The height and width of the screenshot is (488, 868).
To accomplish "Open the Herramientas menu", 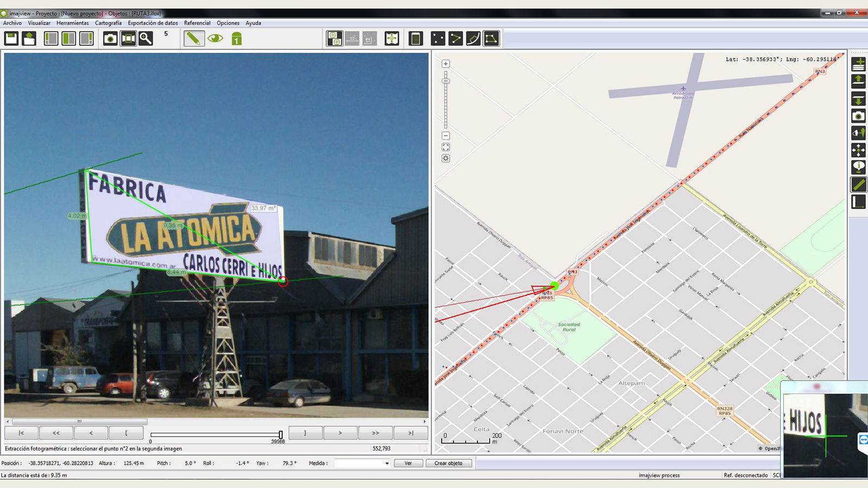I will pos(73,23).
